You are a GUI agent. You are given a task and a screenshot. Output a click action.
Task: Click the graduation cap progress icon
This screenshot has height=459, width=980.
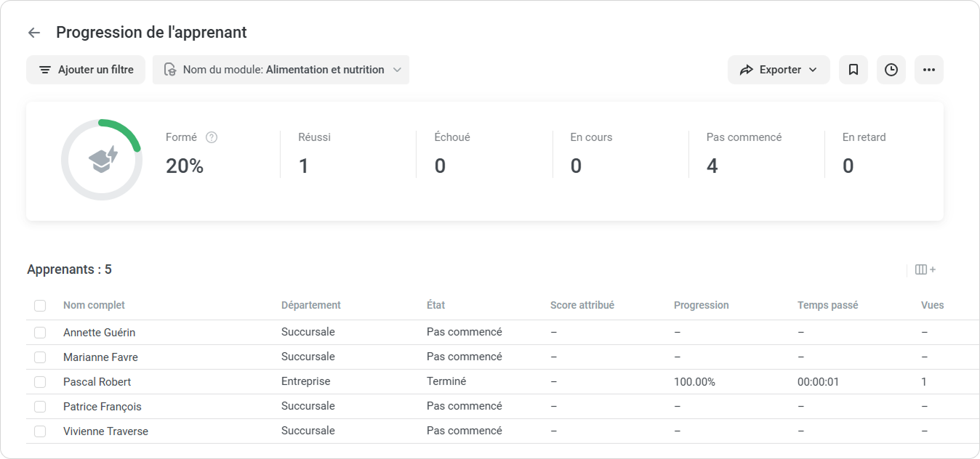[102, 160]
